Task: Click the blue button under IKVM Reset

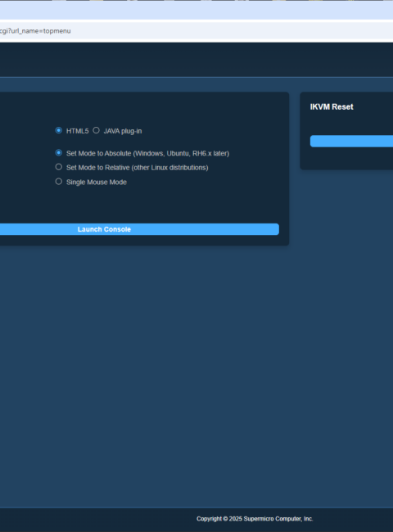Action: 351,141
